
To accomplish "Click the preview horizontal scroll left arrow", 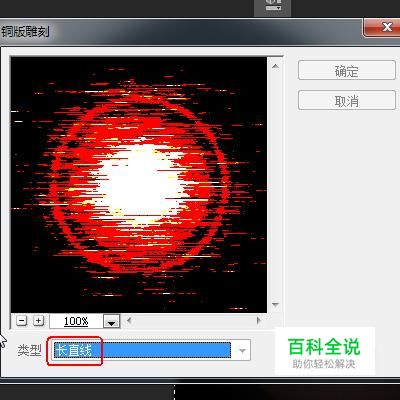I will click(x=129, y=321).
